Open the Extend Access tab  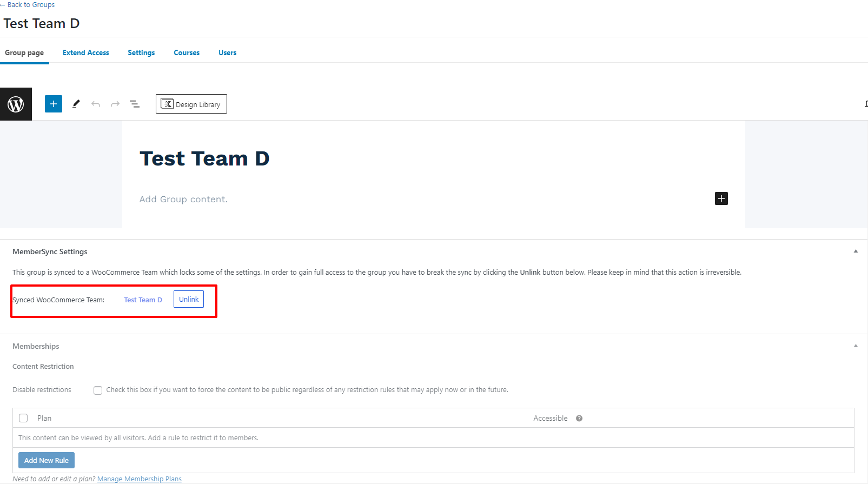(x=86, y=52)
